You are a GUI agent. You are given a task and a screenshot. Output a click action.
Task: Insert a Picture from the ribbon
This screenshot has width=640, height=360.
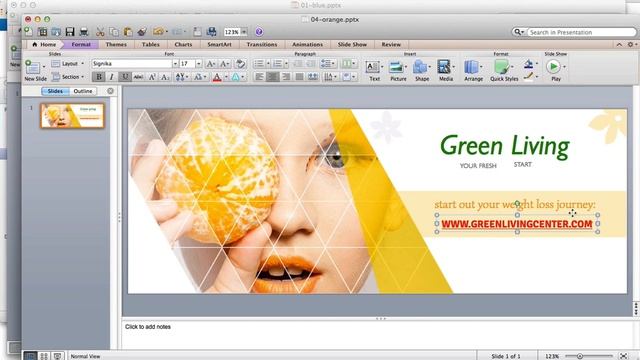[x=398, y=70]
